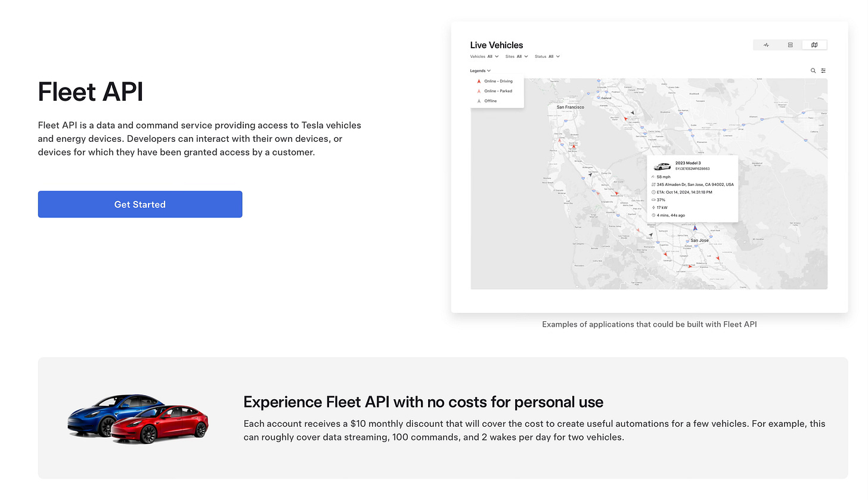This screenshot has height=500, width=868.
Task: Click the battery icon beside 37%
Action: (653, 200)
